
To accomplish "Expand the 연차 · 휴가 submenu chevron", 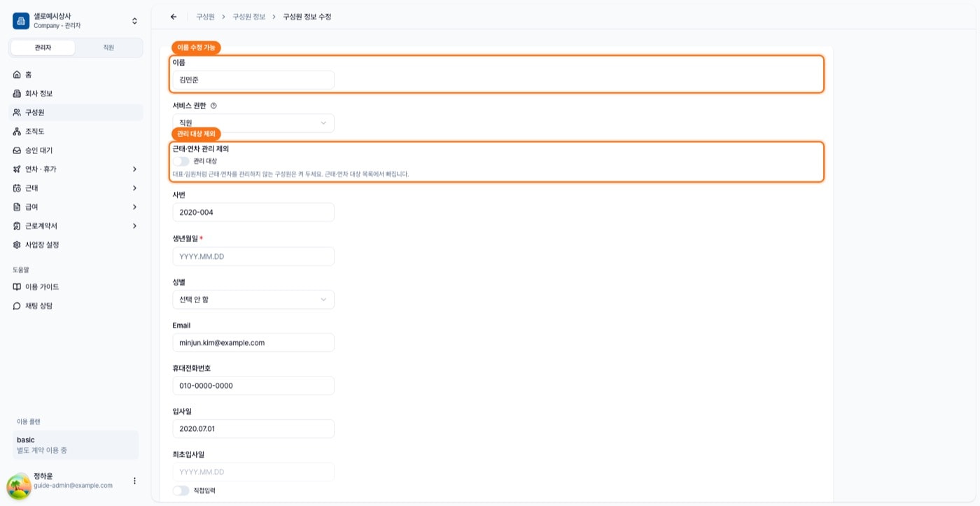I will [x=134, y=169].
